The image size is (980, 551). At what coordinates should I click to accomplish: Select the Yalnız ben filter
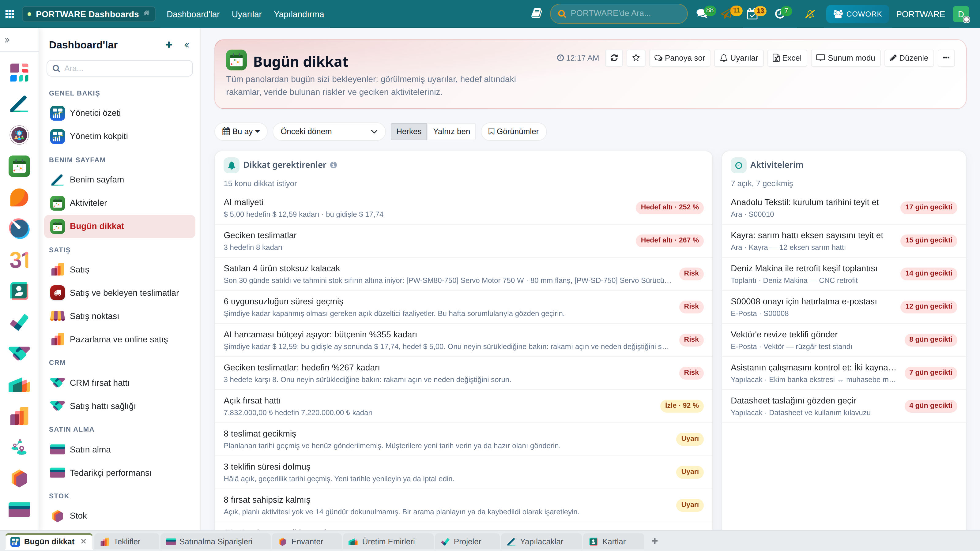click(452, 132)
